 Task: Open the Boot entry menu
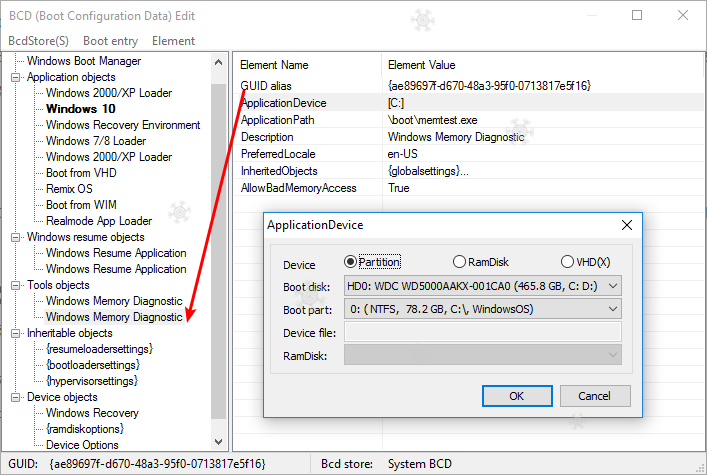point(110,41)
